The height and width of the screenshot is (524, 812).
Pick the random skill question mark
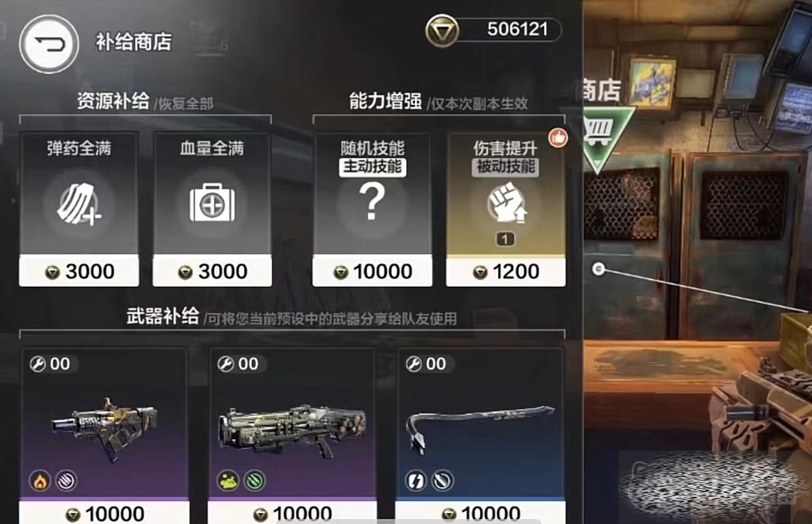tap(372, 202)
